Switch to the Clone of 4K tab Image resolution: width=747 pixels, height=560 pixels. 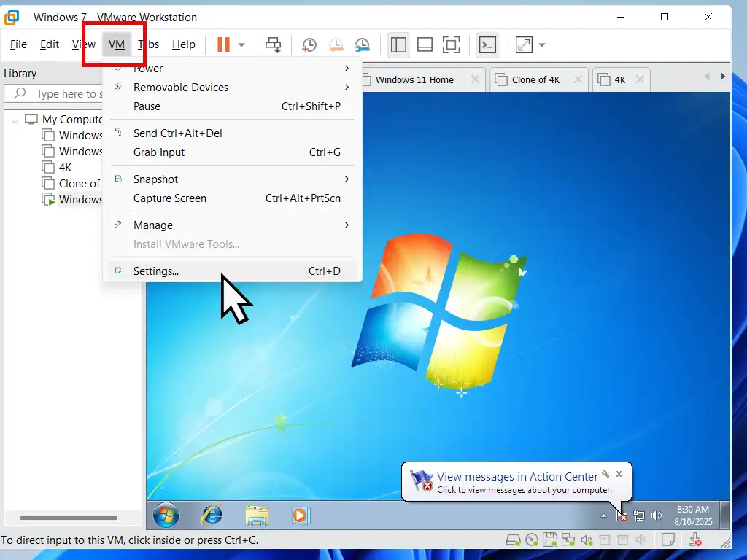[x=535, y=80]
